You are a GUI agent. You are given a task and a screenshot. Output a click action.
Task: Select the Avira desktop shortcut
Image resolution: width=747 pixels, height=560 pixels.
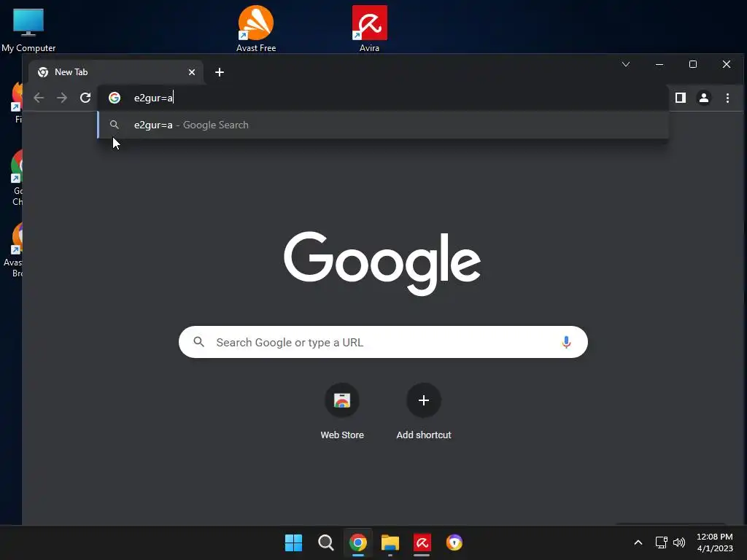[370, 28]
